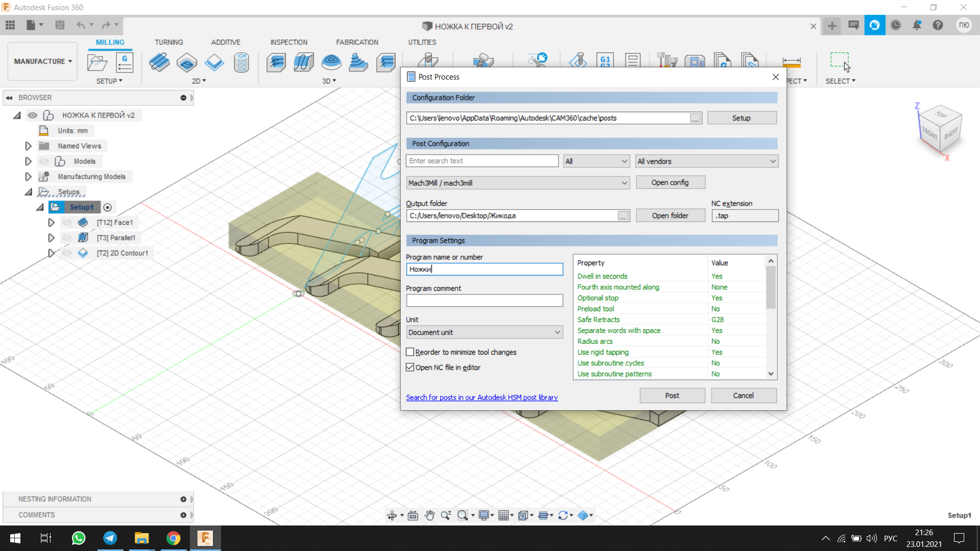Select the 3D Parallel toolpath icon
The image size is (980, 551).
coord(304,63)
